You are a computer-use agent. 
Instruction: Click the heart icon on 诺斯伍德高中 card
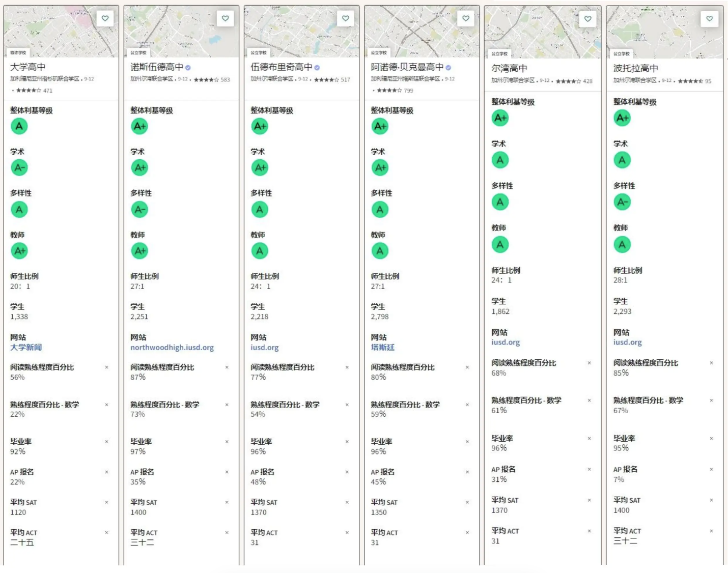pyautogui.click(x=225, y=18)
